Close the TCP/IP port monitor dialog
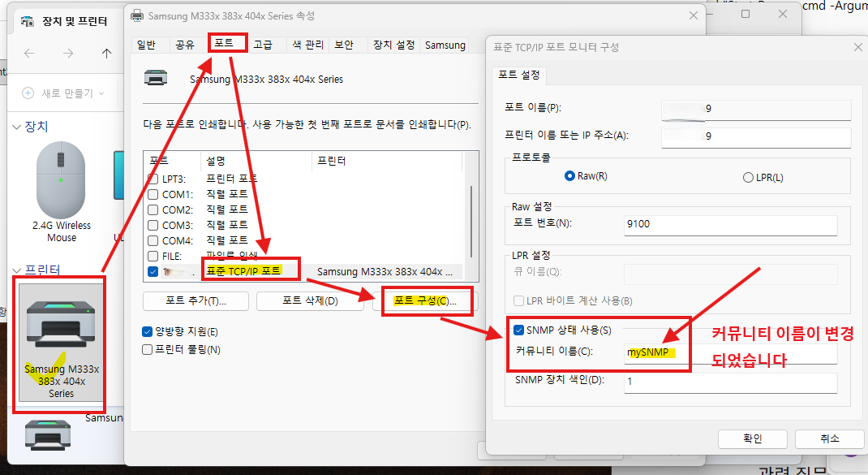This screenshot has width=868, height=475. [857, 48]
